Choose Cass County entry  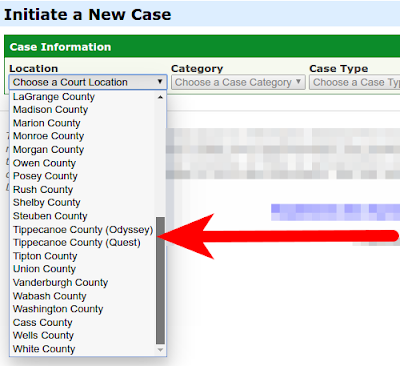(83, 322)
